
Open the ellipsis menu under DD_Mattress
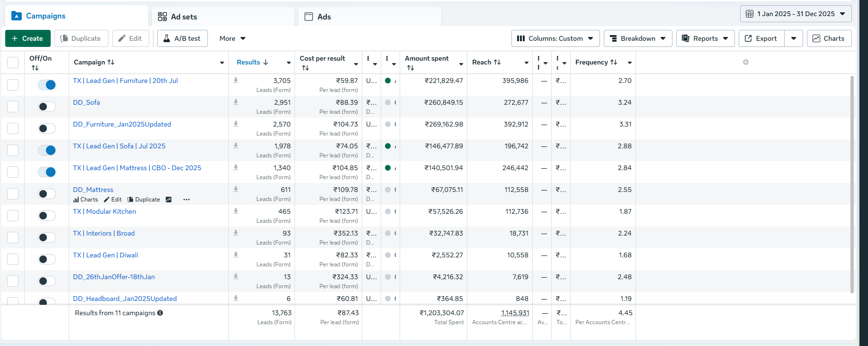(x=187, y=200)
